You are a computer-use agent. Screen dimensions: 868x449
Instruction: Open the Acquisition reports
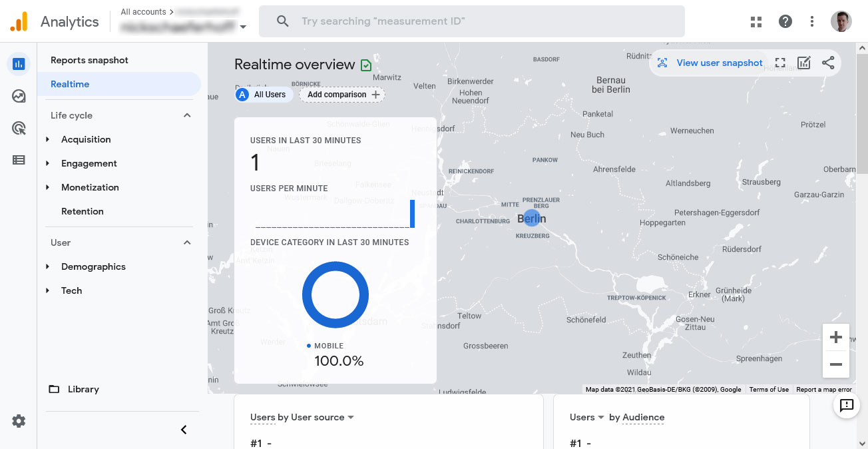86,139
